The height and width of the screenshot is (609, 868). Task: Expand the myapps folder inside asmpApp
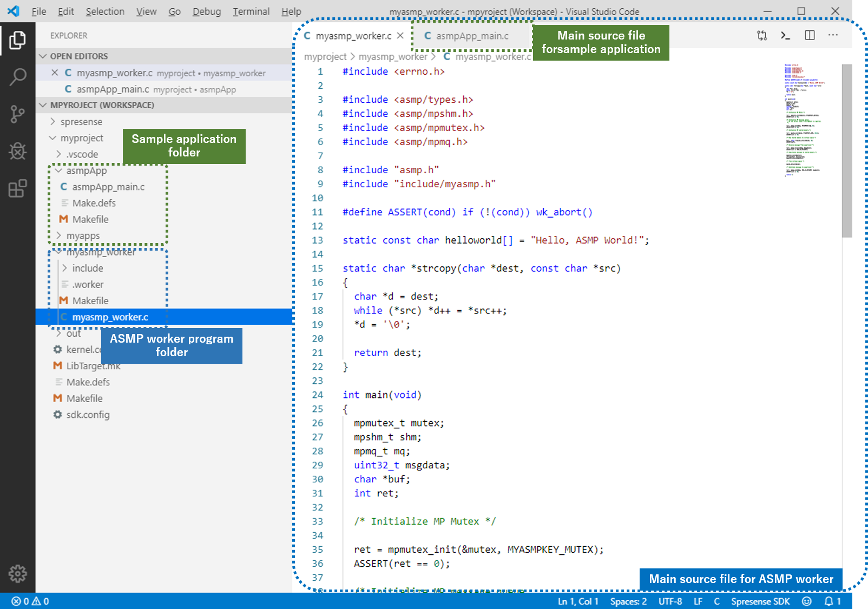click(x=58, y=235)
